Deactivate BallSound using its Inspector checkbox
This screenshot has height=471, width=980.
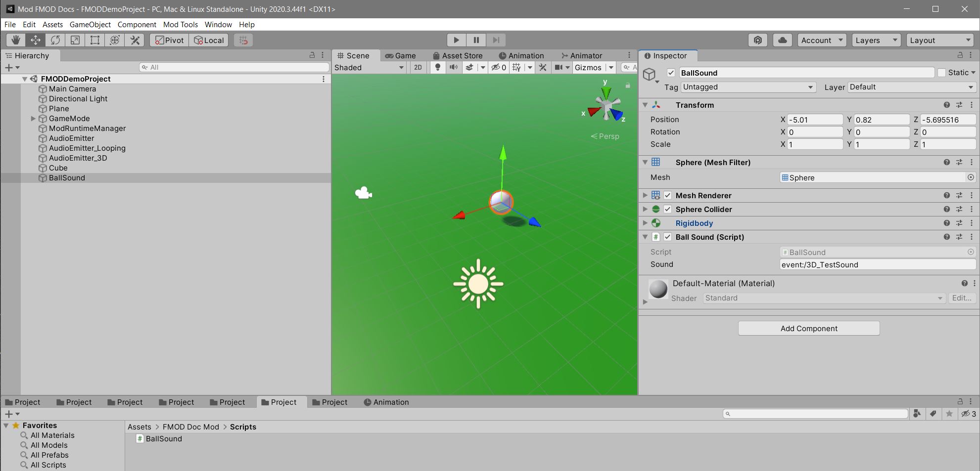click(x=671, y=73)
